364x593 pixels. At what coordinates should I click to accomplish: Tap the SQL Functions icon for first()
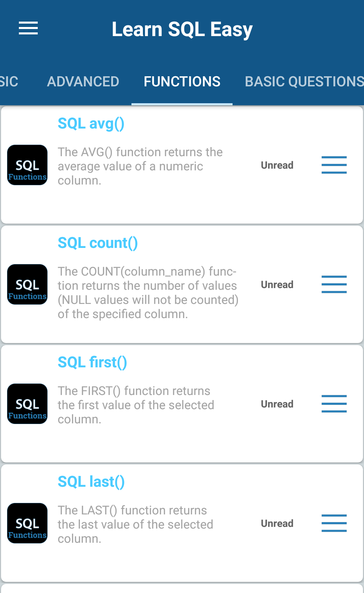[x=27, y=404]
